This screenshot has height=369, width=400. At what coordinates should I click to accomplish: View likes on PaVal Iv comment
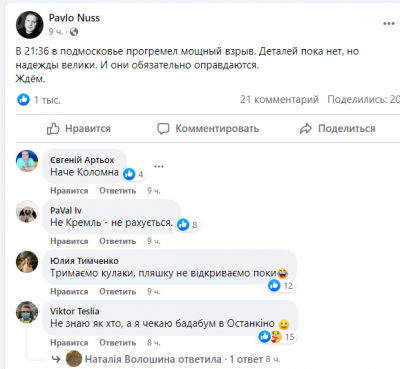[187, 225]
